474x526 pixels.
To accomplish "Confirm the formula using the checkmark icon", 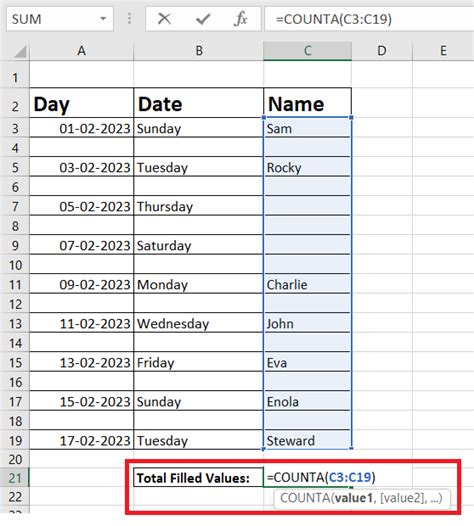I will click(203, 19).
